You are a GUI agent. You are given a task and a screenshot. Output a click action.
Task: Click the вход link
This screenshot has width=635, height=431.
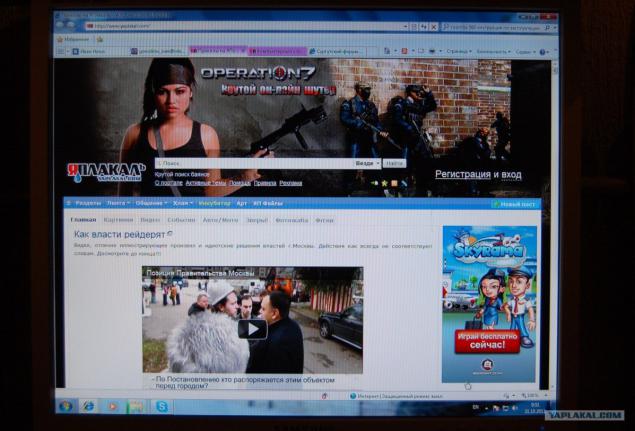(511, 175)
